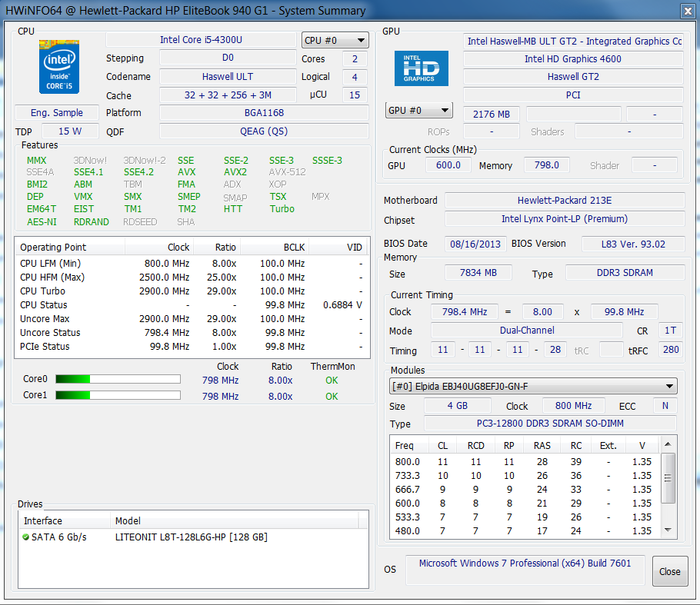This screenshot has height=605, width=700.
Task: Select the CPU Turbo operating point row
Action: tap(192, 291)
